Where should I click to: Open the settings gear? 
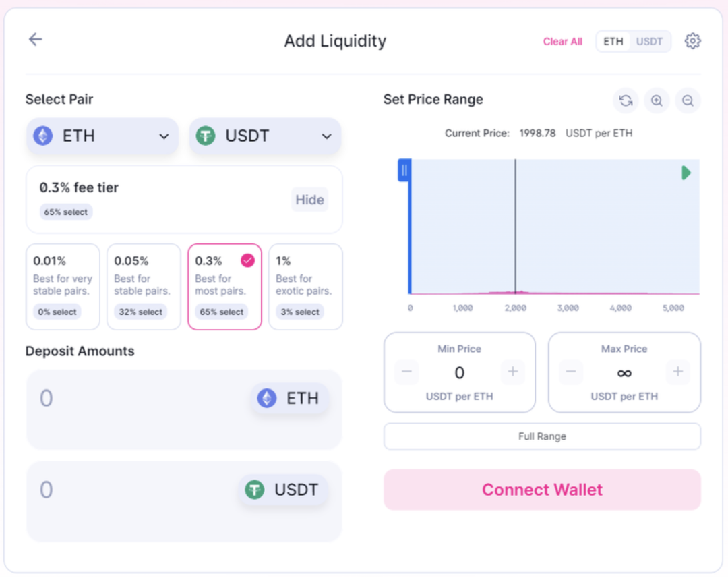(x=693, y=40)
